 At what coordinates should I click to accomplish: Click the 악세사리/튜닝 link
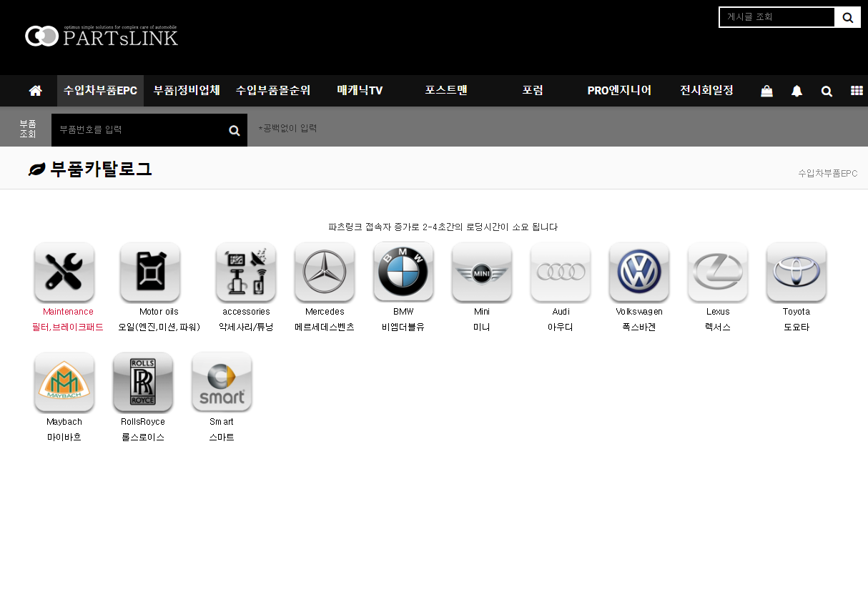pyautogui.click(x=246, y=327)
